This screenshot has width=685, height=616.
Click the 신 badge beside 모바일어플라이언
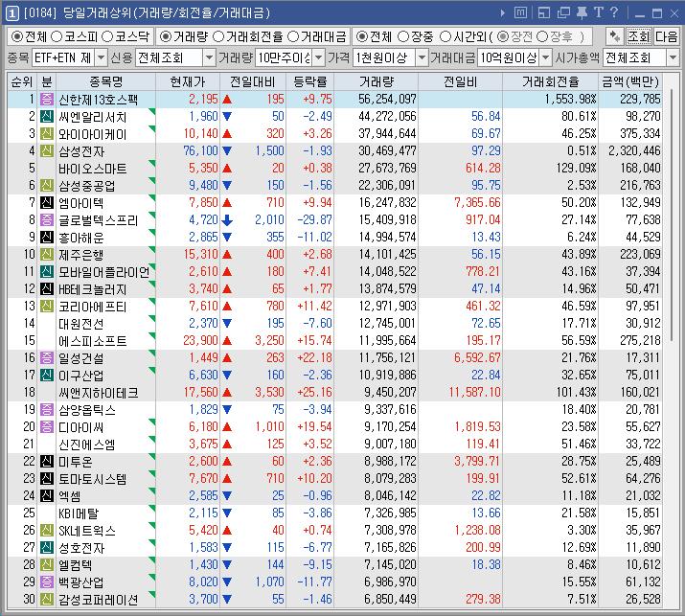pyautogui.click(x=47, y=271)
